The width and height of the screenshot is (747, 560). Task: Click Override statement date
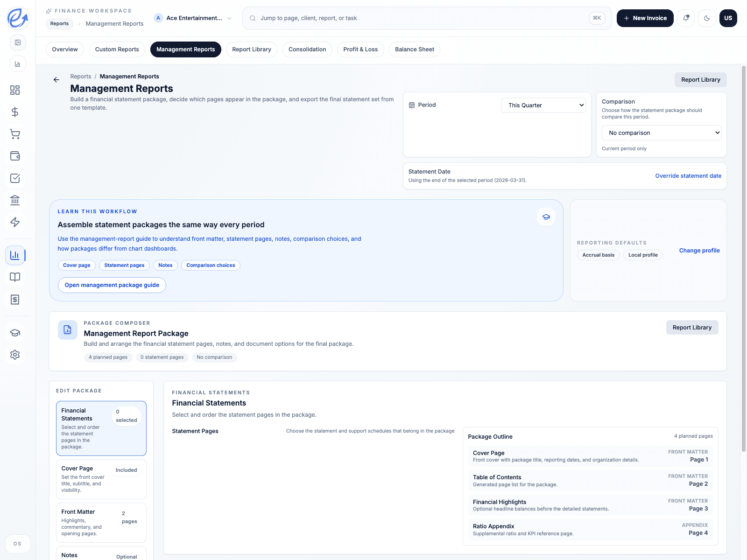688,176
